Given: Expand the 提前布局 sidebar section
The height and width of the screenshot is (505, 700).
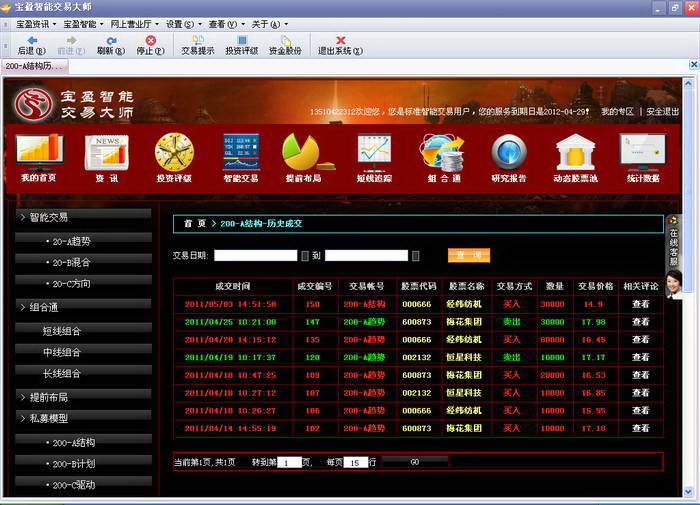Looking at the screenshot, I should pyautogui.click(x=83, y=397).
